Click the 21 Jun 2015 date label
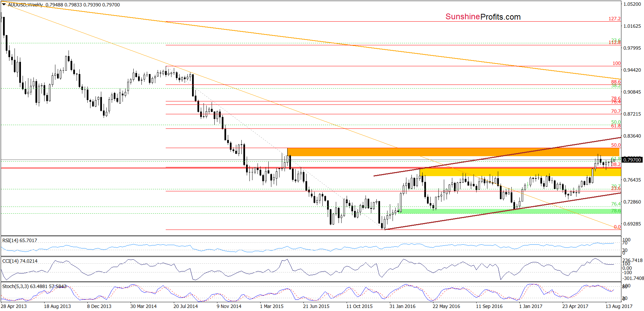The image size is (644, 311). point(316,306)
